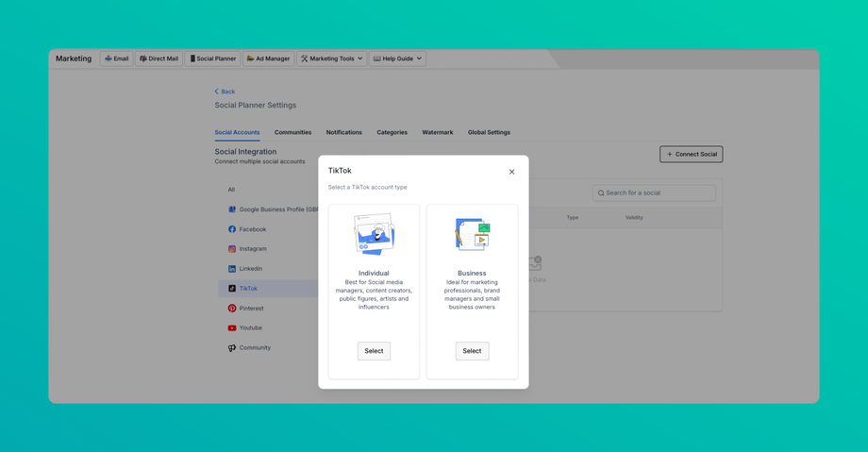The image size is (868, 452).
Task: Select the Individual TikTok account type
Action: pos(374,351)
